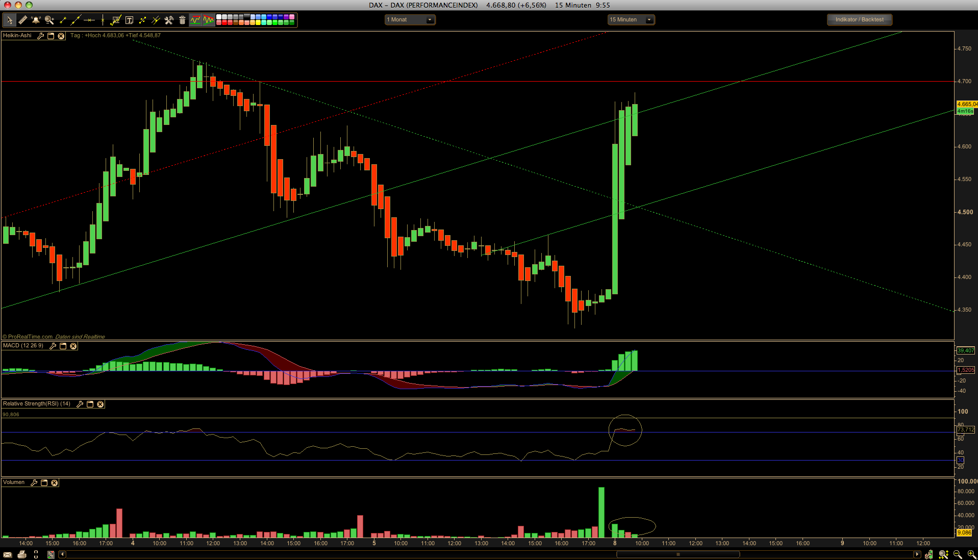Screen dimensions: 978x560
Task: Select the parallel channel line tool
Action: 156,20
